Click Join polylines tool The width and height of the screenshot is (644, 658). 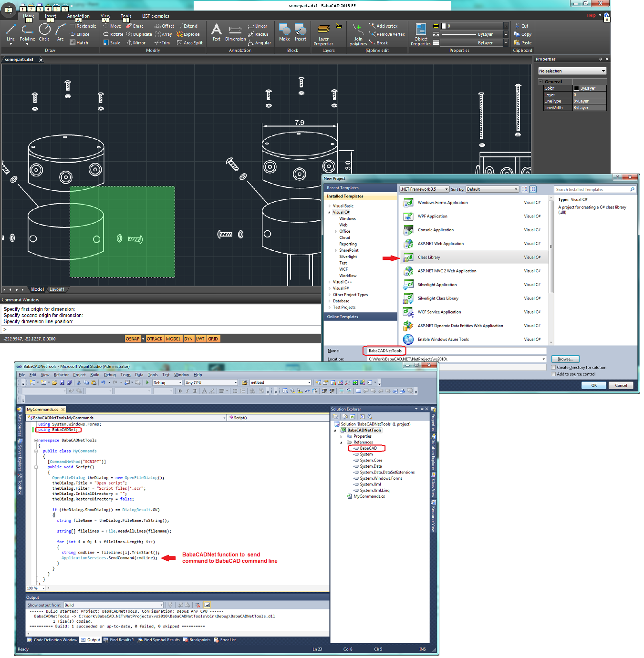click(x=358, y=35)
